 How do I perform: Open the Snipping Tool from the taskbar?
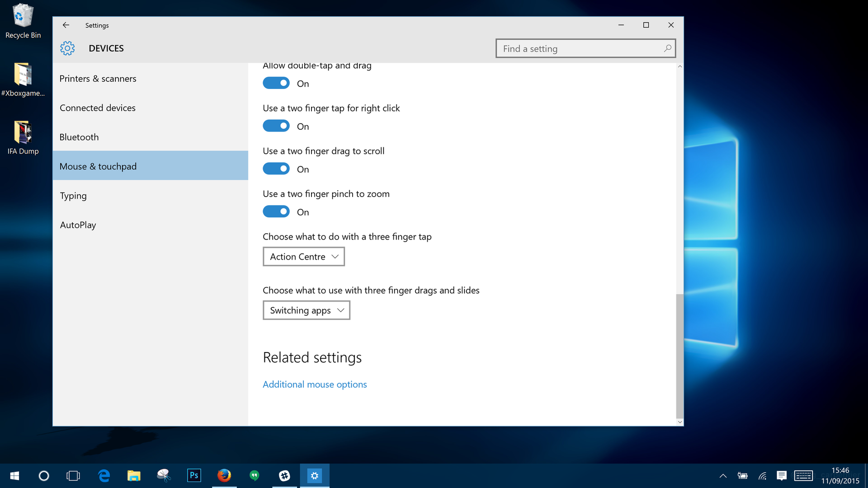164,475
